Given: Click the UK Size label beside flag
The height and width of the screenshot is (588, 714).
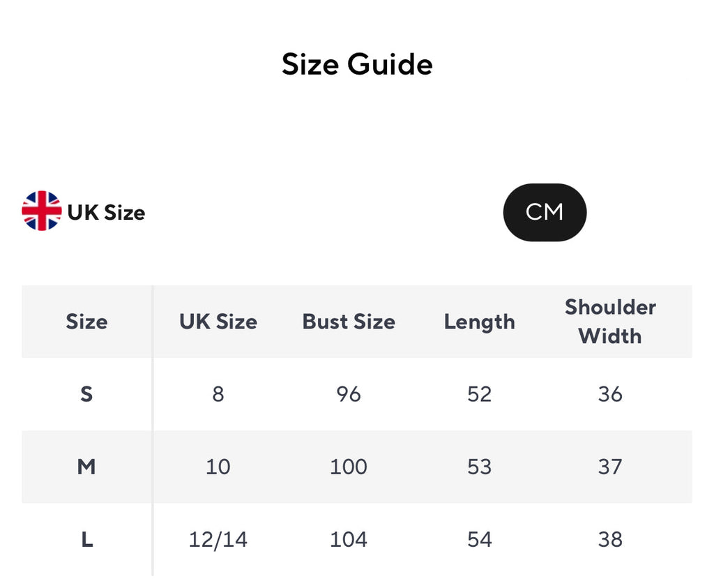Looking at the screenshot, I should click(x=106, y=213).
